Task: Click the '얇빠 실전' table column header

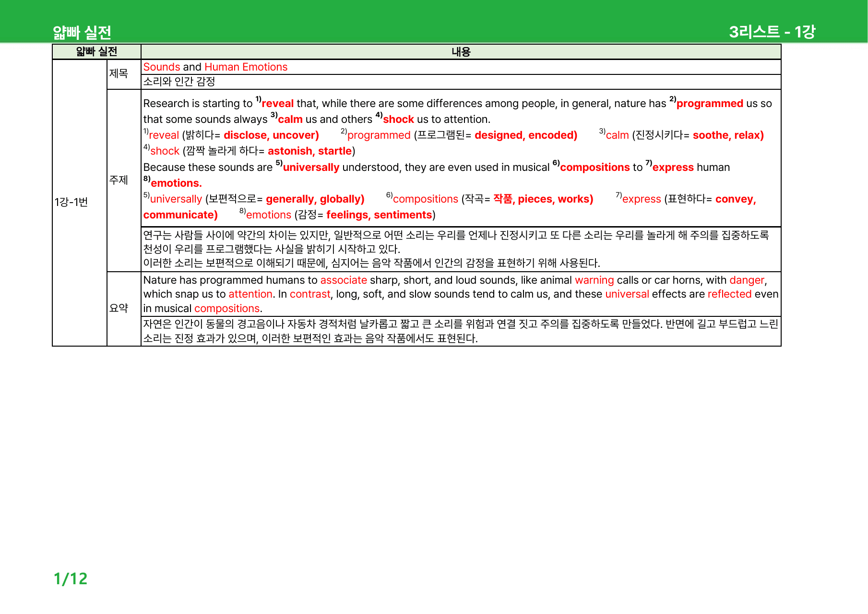Action: click(x=96, y=51)
